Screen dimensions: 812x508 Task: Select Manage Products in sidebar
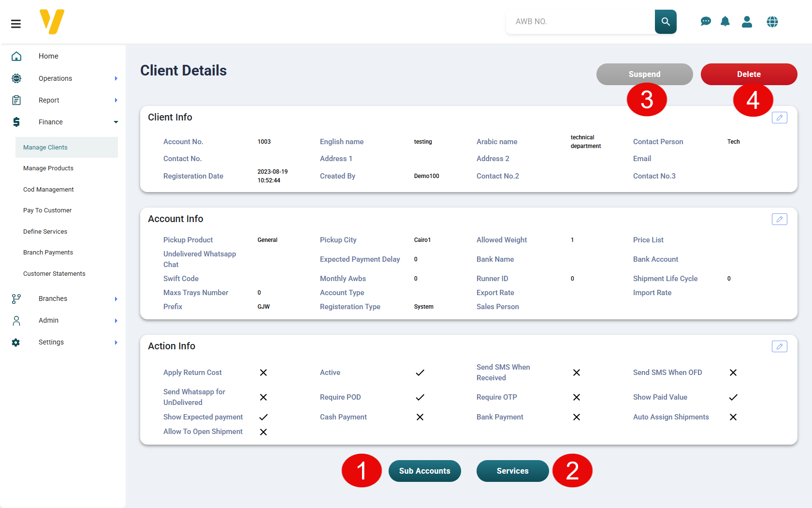click(x=48, y=168)
